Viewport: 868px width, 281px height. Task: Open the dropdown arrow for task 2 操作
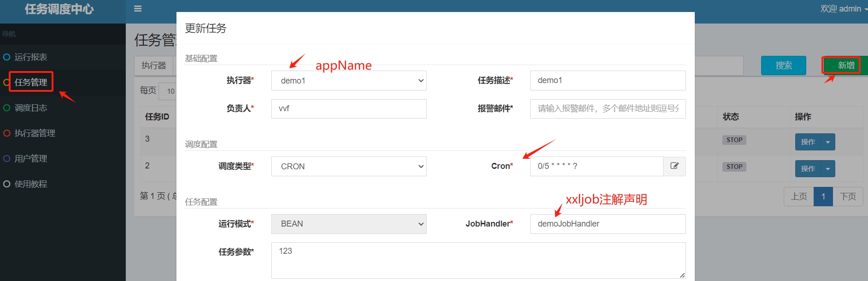[x=827, y=169]
